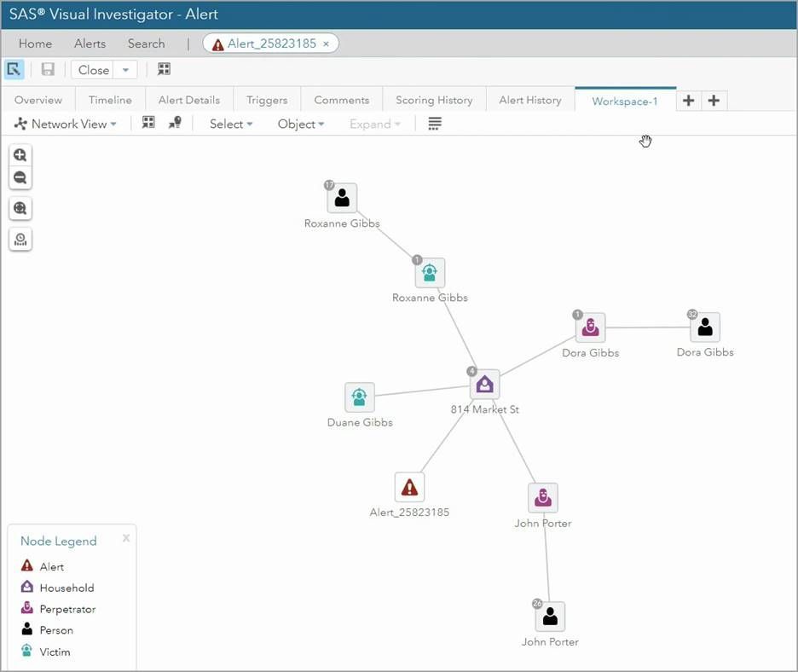The image size is (798, 672).
Task: Select the John Porter person node
Action: 550,617
